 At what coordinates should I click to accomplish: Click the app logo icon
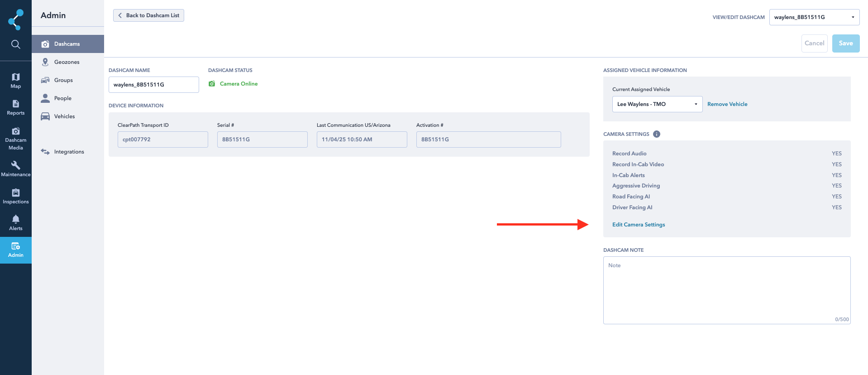point(16,19)
